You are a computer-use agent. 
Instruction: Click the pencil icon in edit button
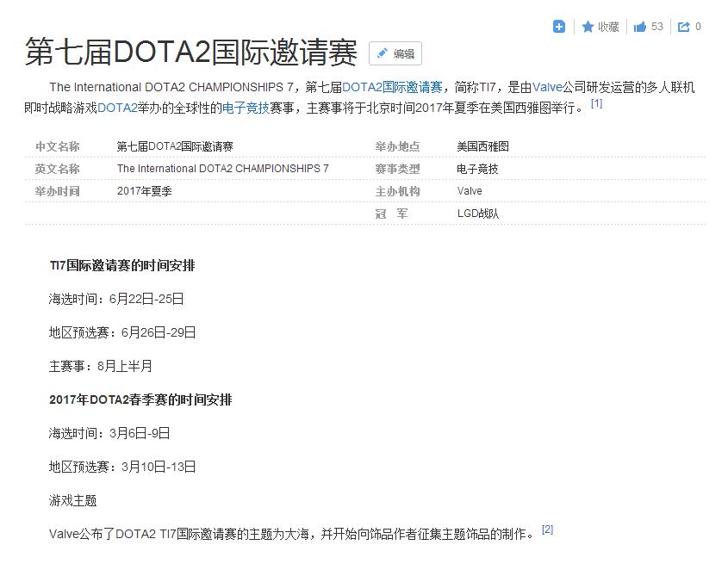point(382,53)
